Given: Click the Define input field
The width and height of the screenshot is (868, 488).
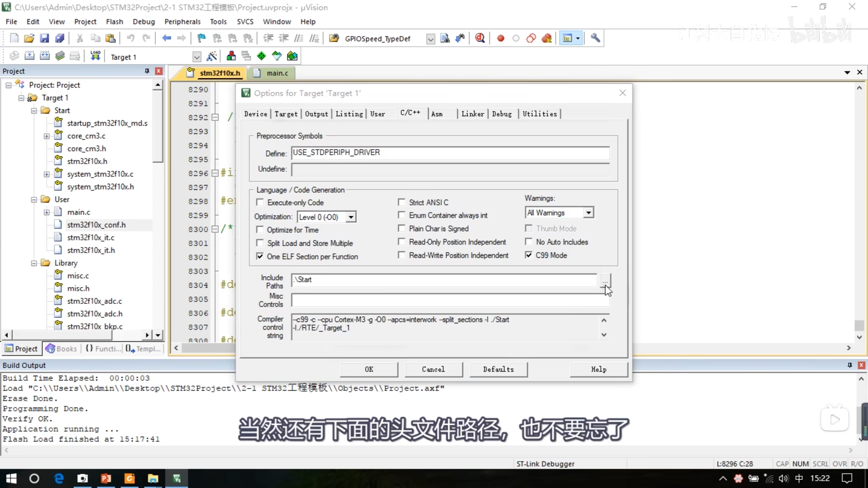Looking at the screenshot, I should [x=450, y=153].
